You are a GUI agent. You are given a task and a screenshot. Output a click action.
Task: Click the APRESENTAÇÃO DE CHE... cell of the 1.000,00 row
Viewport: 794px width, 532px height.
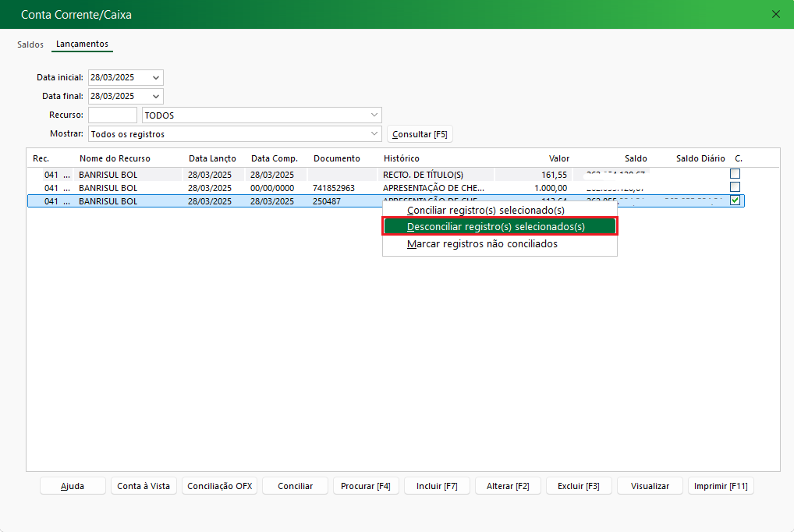coord(434,188)
